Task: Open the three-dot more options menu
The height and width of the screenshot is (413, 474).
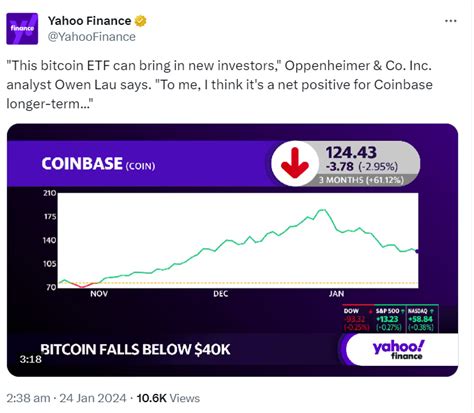Action: [x=451, y=21]
